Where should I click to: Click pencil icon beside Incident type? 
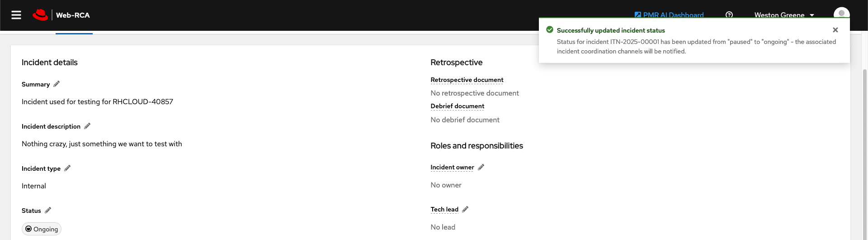67,168
